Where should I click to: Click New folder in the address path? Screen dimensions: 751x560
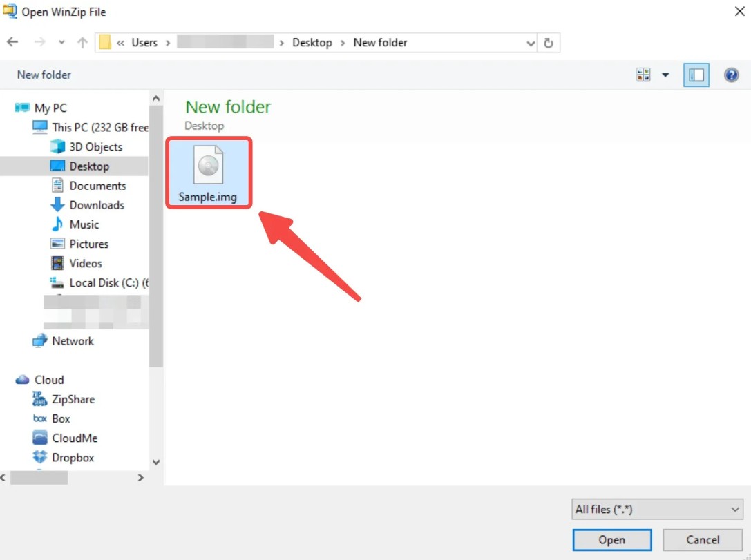pos(380,43)
